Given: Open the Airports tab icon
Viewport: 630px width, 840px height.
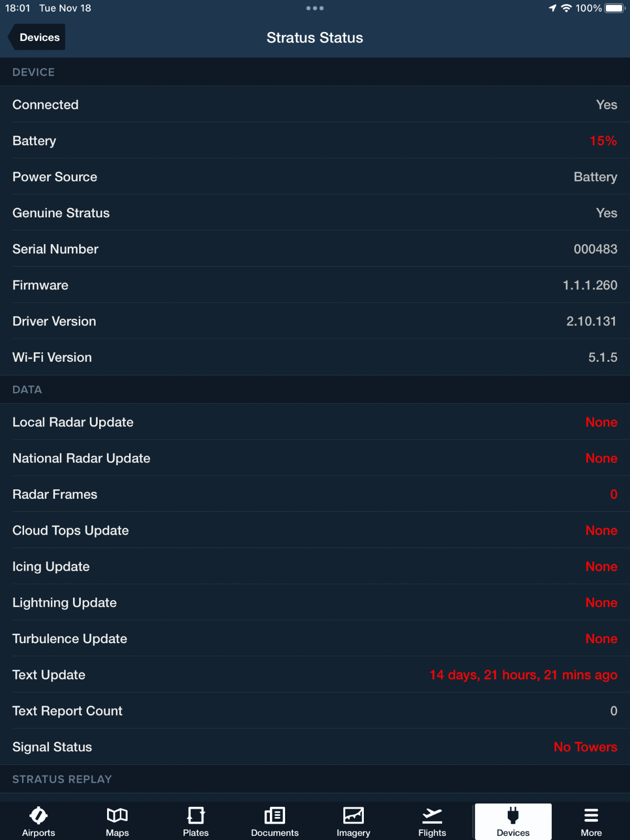Looking at the screenshot, I should click(38, 815).
